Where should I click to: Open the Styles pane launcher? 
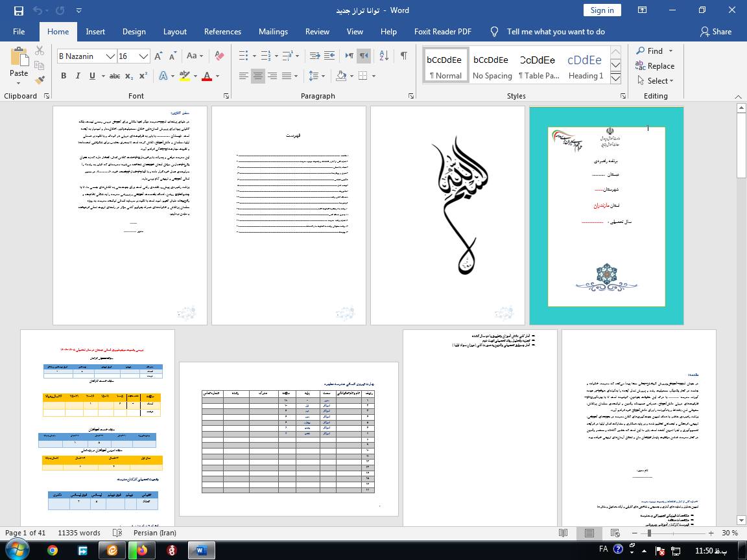[623, 96]
